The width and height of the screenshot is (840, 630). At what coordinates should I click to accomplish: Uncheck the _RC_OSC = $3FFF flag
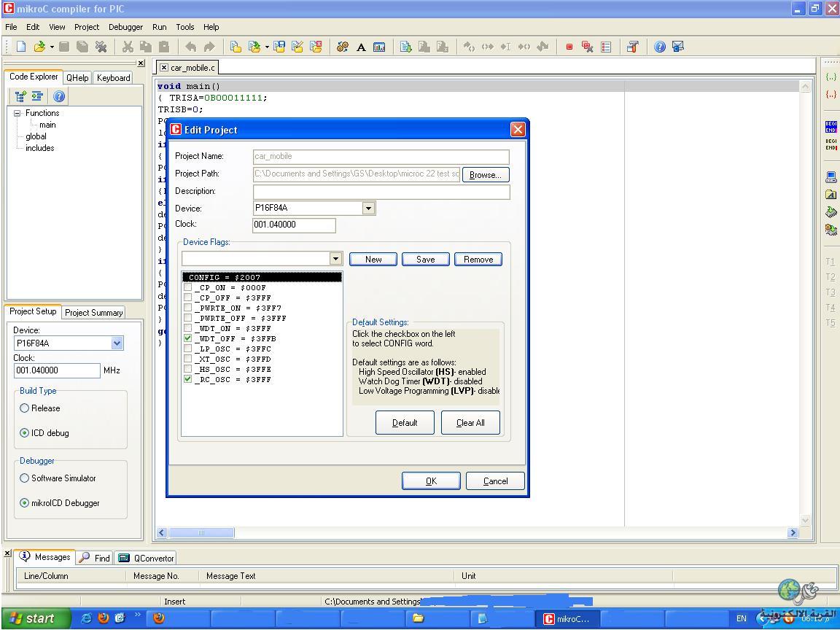pyautogui.click(x=187, y=379)
